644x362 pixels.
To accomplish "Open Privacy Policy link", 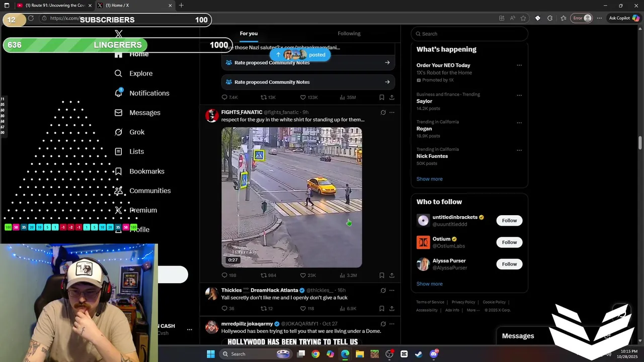I will (x=463, y=302).
